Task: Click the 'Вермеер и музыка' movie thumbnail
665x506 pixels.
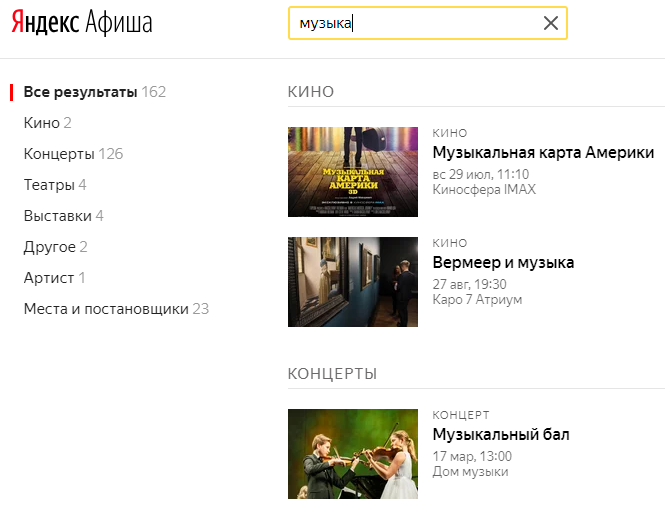Action: (x=353, y=282)
